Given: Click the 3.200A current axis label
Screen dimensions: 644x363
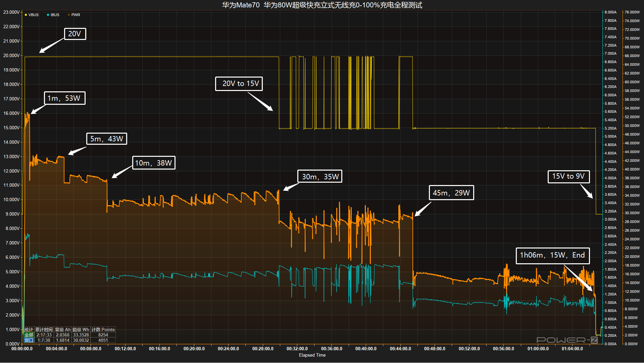Looking at the screenshot, I should pos(610,211).
